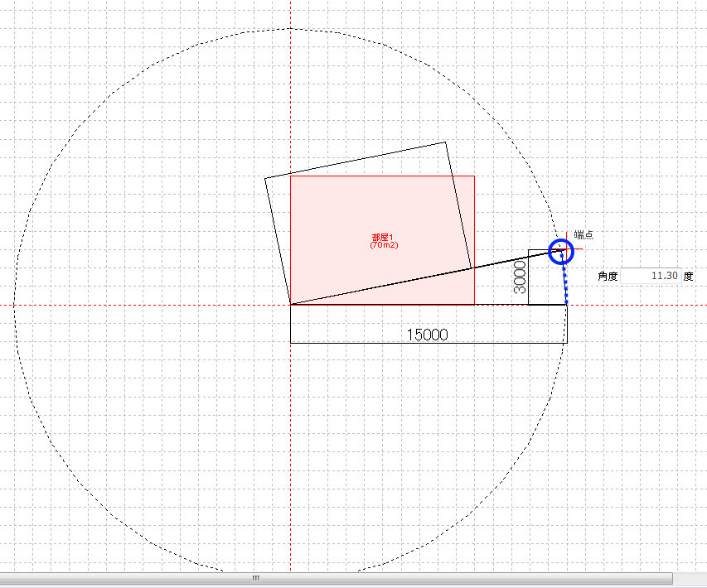Click the 端点 snap label
Image resolution: width=707 pixels, height=588 pixels.
tap(584, 235)
